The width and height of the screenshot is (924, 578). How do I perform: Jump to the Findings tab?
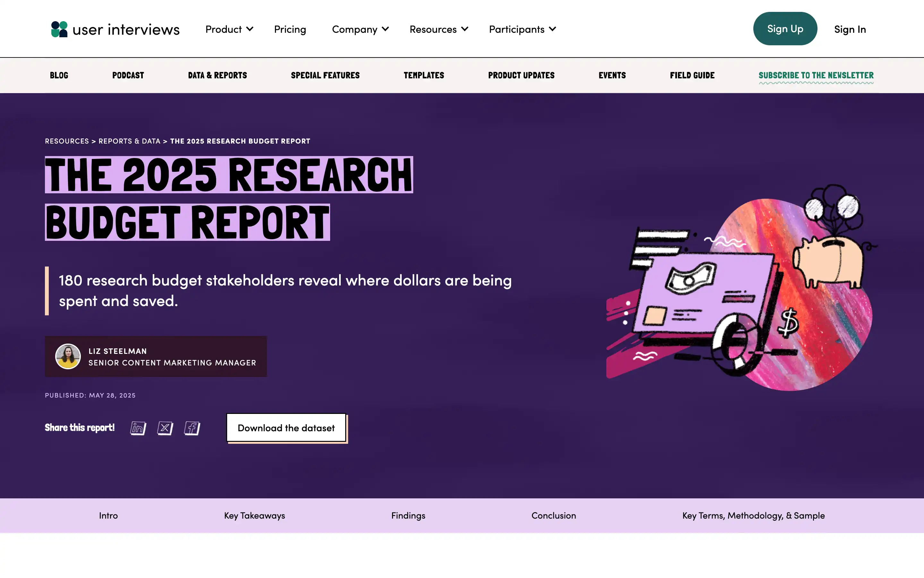(408, 515)
